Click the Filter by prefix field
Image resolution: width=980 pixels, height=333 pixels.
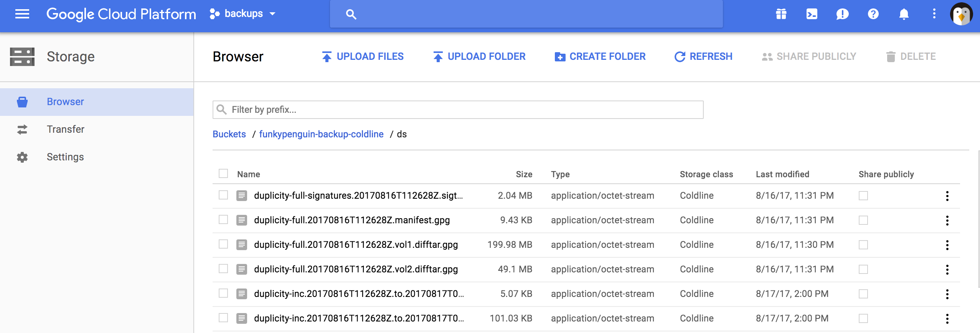[458, 110]
